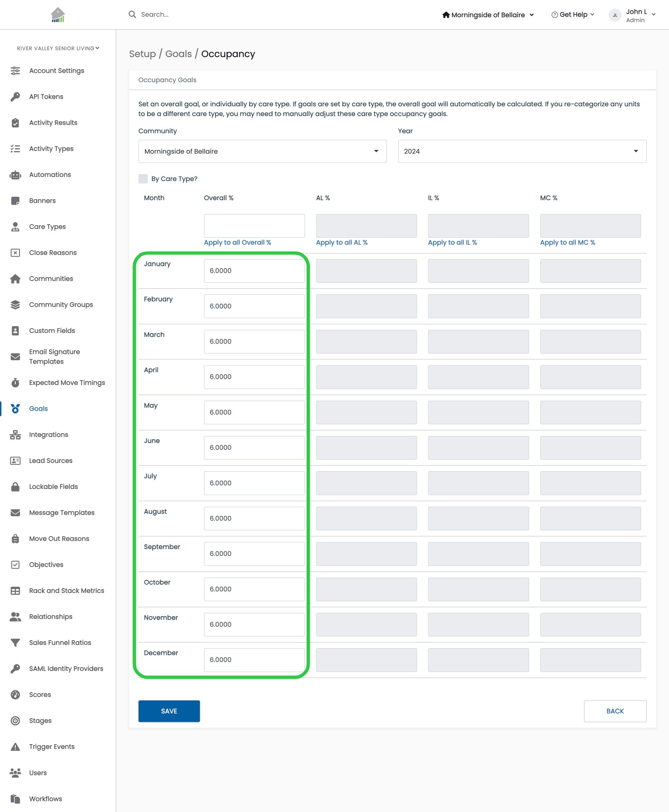Open the Morningside of Bellaire header dropdown

pos(488,15)
